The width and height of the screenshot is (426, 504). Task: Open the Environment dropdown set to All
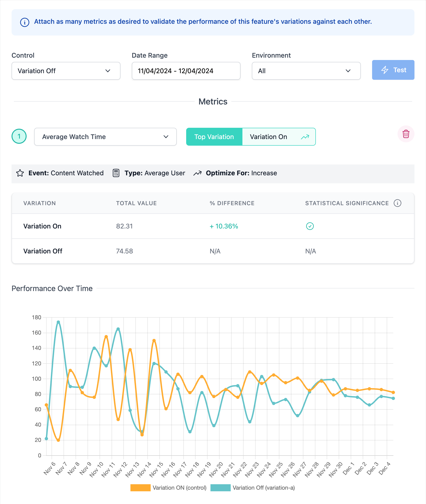[306, 71]
